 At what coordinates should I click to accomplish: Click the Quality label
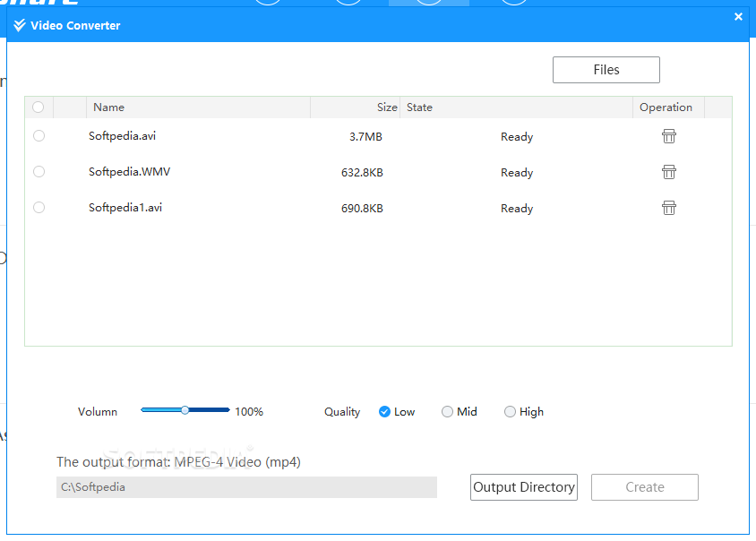pyautogui.click(x=342, y=412)
